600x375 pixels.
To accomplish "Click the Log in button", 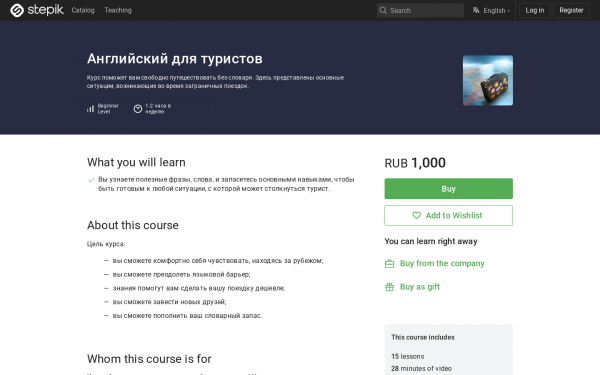I will click(x=535, y=10).
